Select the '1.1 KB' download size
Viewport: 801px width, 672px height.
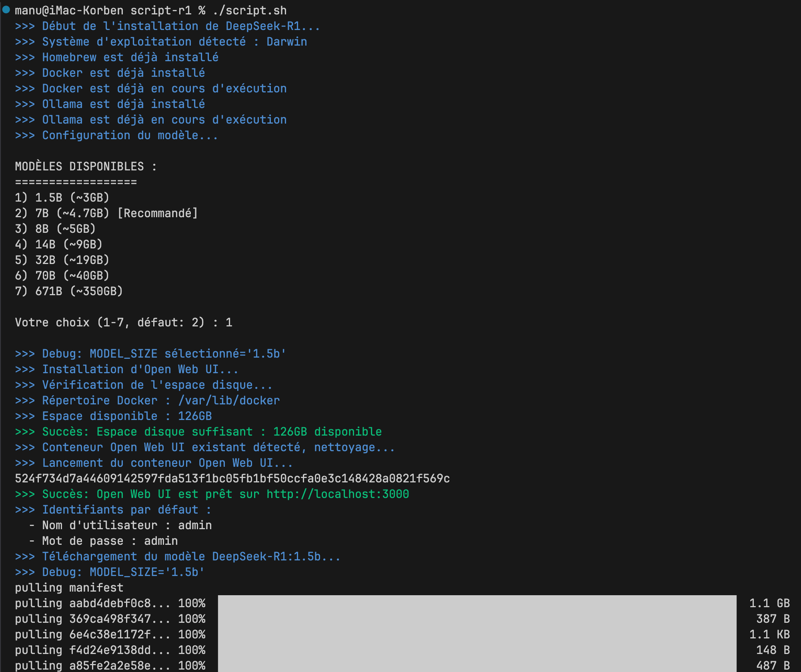pos(769,634)
